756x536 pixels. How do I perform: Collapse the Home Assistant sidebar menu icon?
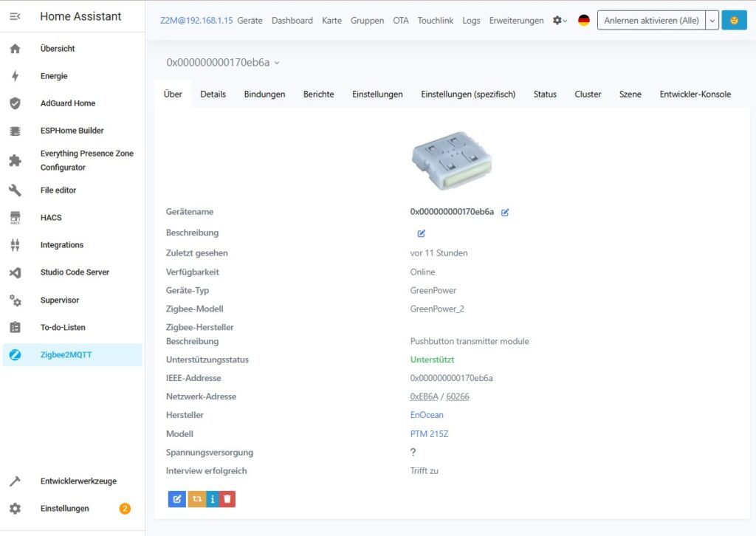pyautogui.click(x=15, y=16)
